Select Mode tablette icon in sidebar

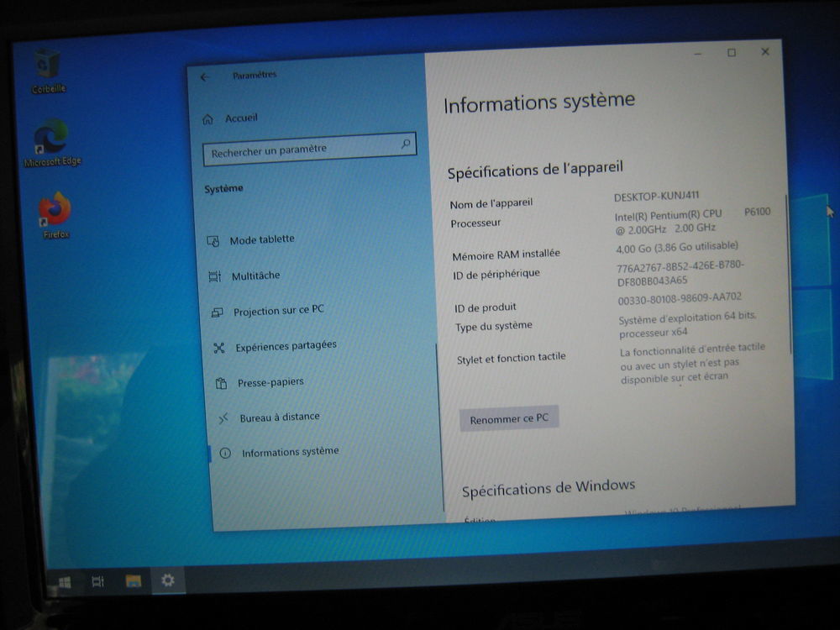(213, 242)
